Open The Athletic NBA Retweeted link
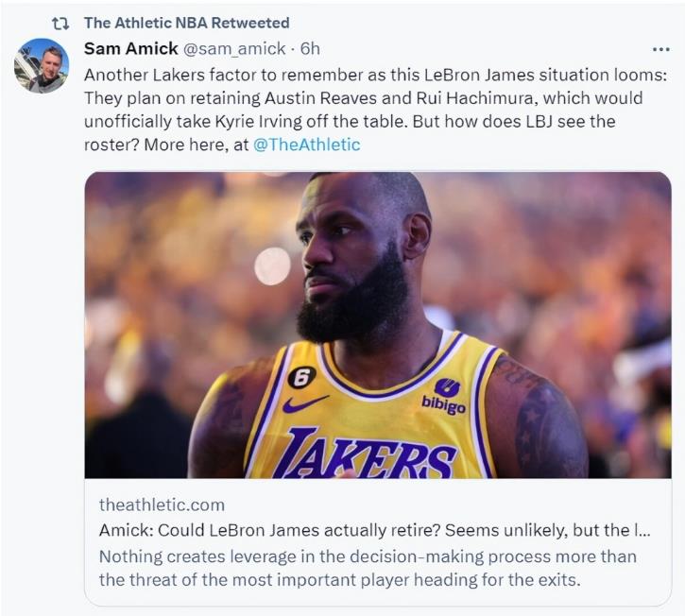This screenshot has height=616, width=685. (x=186, y=23)
